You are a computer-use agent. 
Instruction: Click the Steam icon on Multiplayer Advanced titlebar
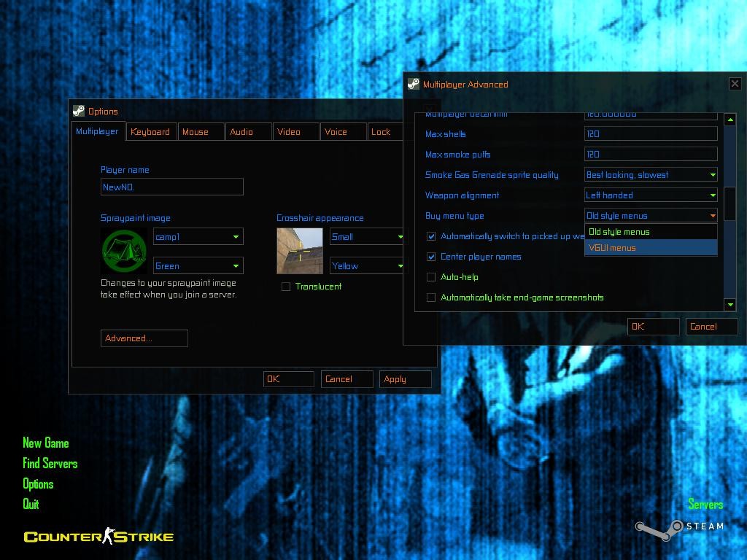(414, 84)
